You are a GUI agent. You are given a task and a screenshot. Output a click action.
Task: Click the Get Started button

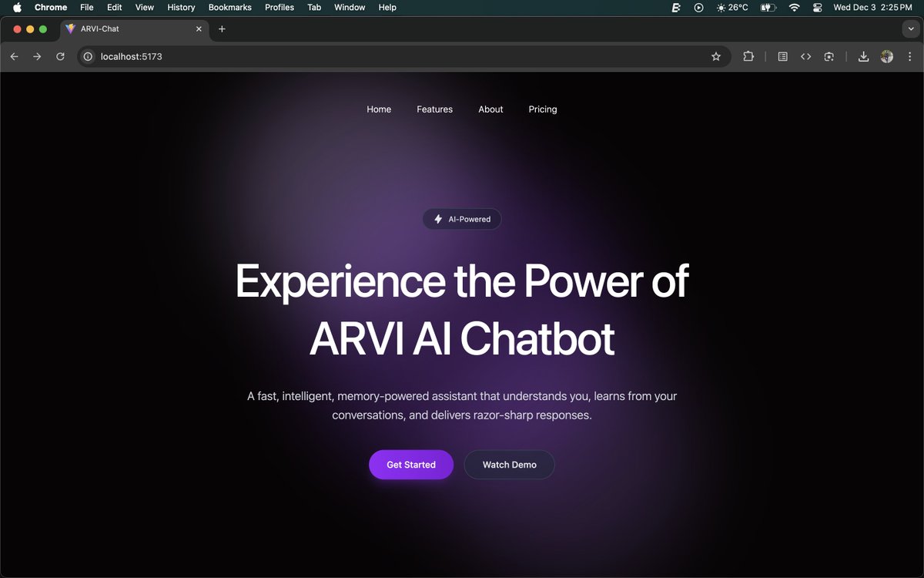click(410, 464)
